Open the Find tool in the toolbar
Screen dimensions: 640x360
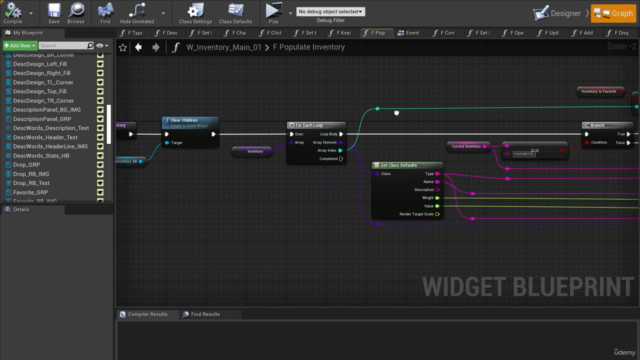(105, 13)
